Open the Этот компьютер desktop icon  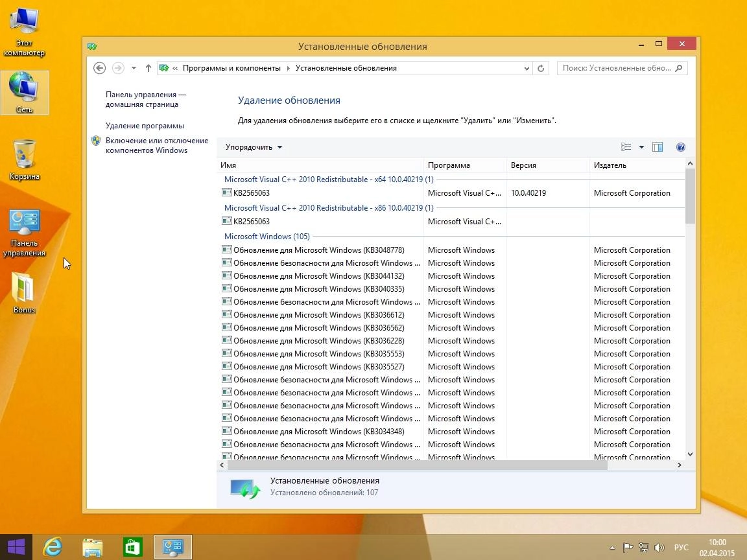(x=24, y=32)
